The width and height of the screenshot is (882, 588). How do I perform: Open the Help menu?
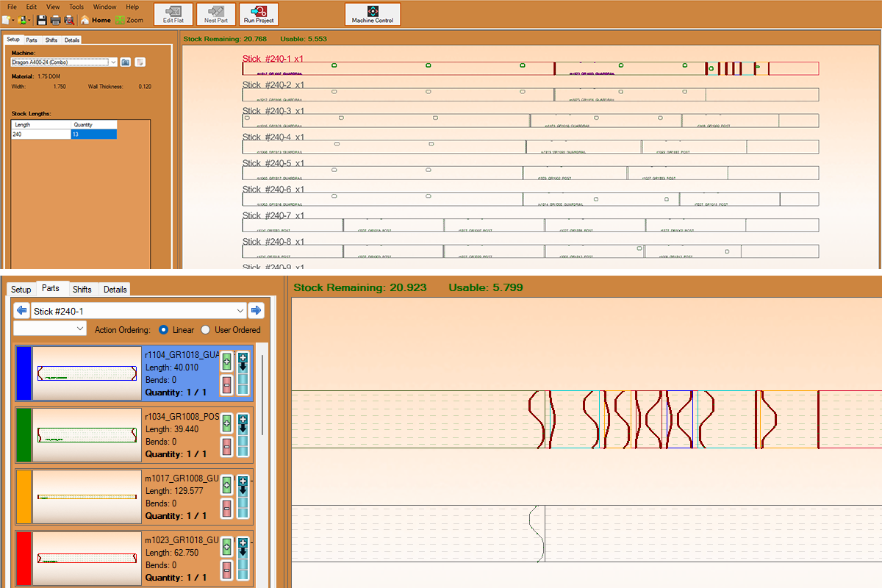132,7
